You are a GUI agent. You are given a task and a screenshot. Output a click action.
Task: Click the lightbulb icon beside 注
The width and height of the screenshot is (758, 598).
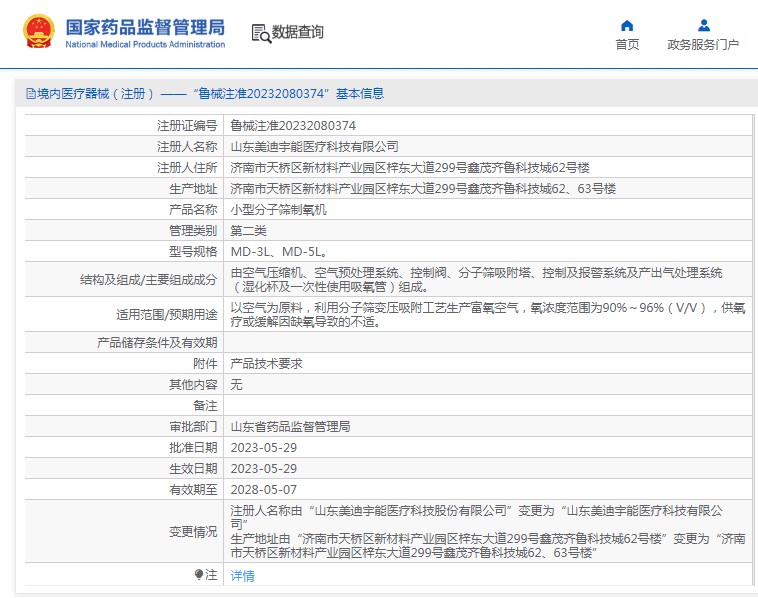198,574
